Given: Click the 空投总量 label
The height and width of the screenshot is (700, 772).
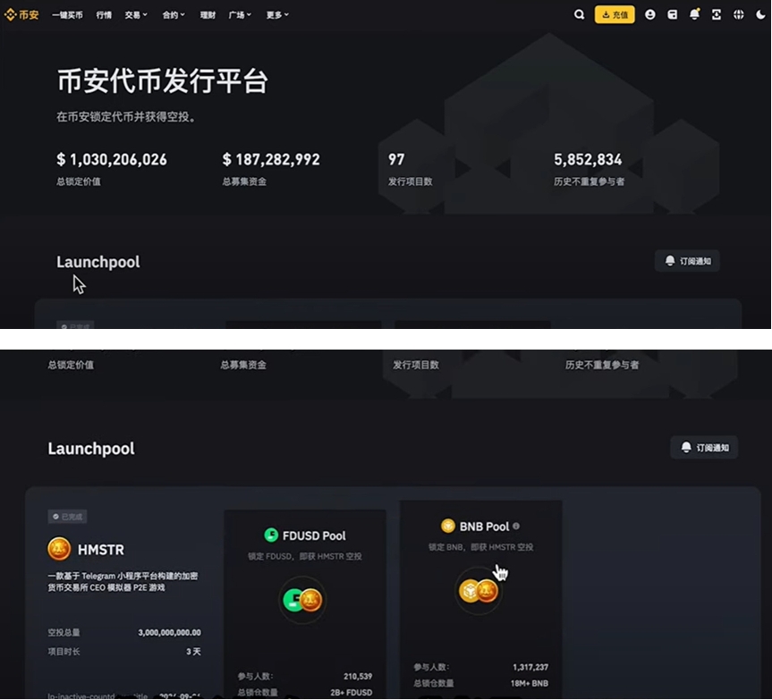Looking at the screenshot, I should pos(64,632).
